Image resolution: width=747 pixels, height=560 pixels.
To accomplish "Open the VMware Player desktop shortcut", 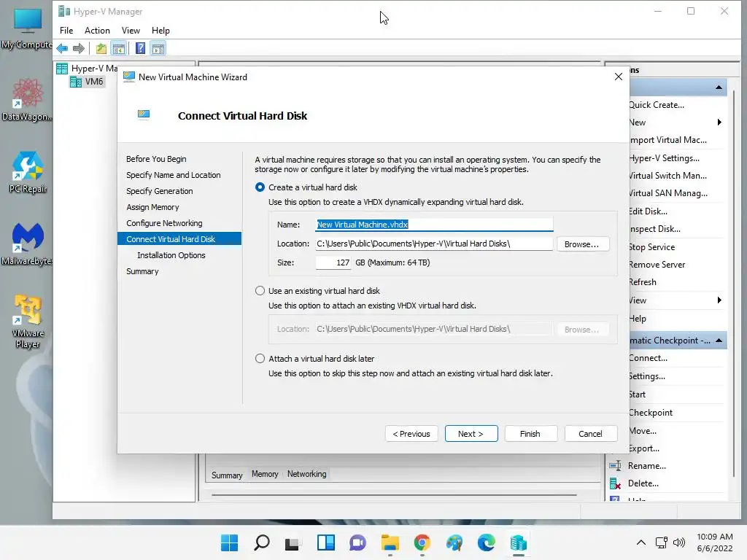I will click(x=27, y=322).
